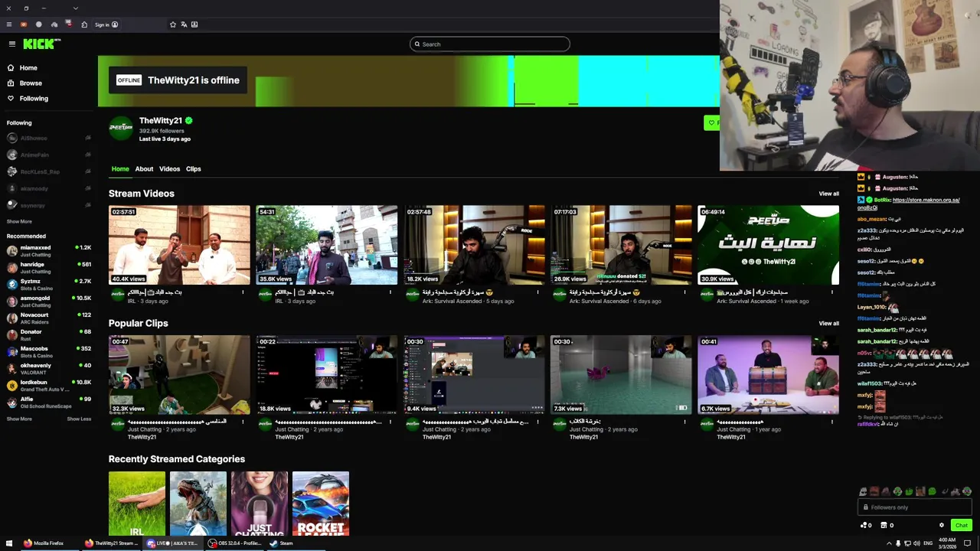Click the Kick search field
Image resolution: width=980 pixels, height=551 pixels.
coord(490,44)
